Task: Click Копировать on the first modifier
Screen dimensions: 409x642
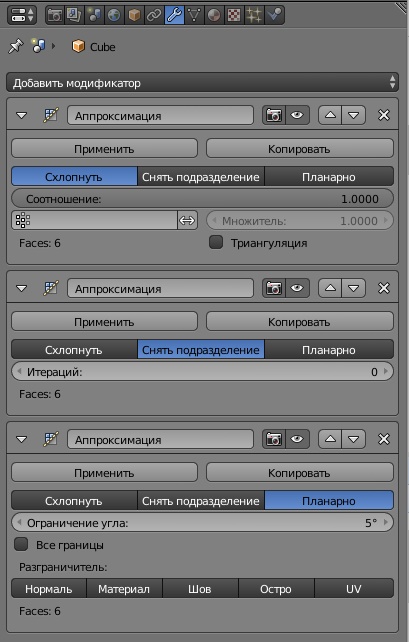Action: click(300, 149)
